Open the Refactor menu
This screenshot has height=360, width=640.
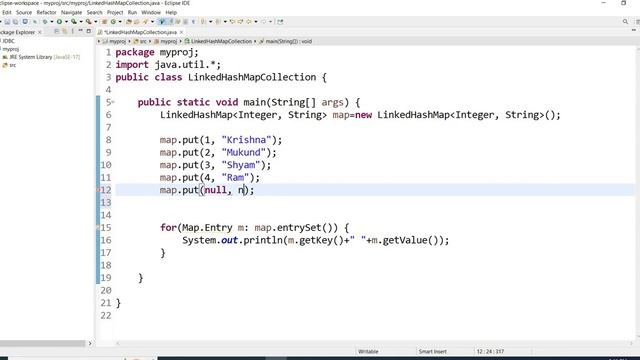(47, 12)
